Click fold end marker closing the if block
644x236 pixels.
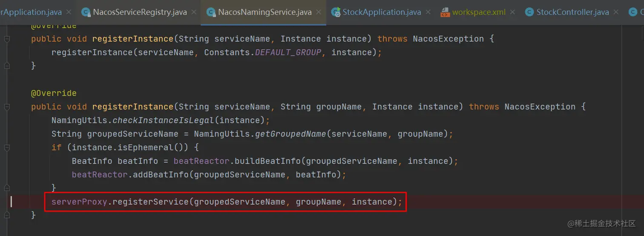click(x=7, y=187)
